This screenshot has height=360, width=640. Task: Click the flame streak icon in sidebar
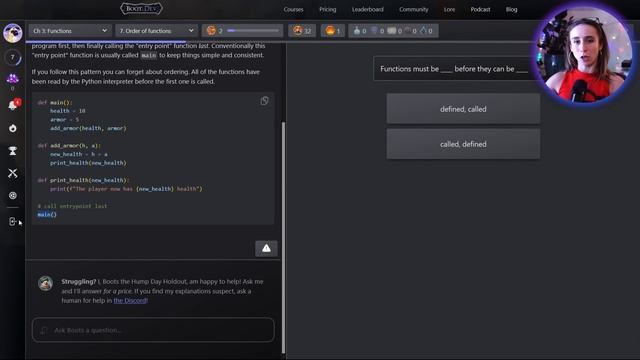click(13, 128)
